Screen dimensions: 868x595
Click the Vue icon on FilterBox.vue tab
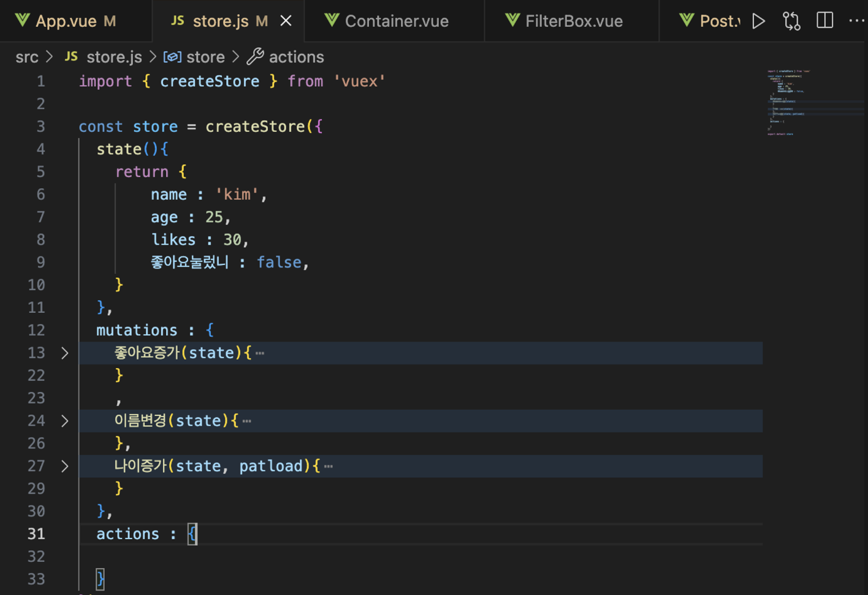pyautogui.click(x=512, y=20)
